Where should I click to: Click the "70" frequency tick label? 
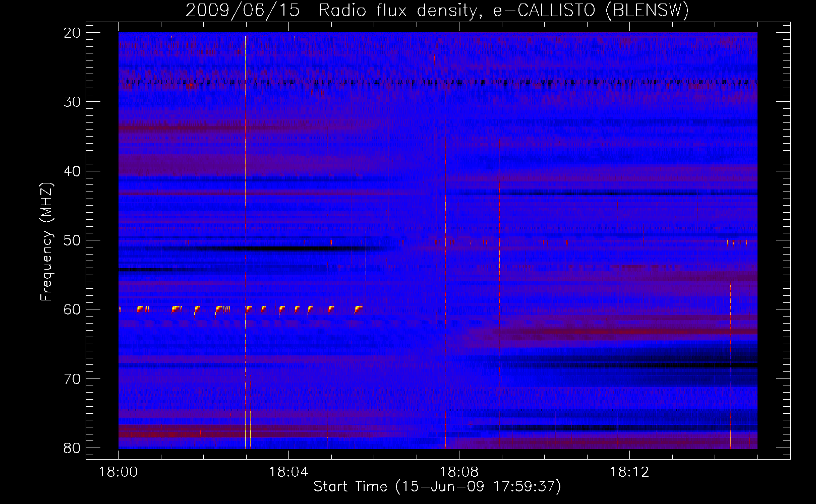coord(73,379)
